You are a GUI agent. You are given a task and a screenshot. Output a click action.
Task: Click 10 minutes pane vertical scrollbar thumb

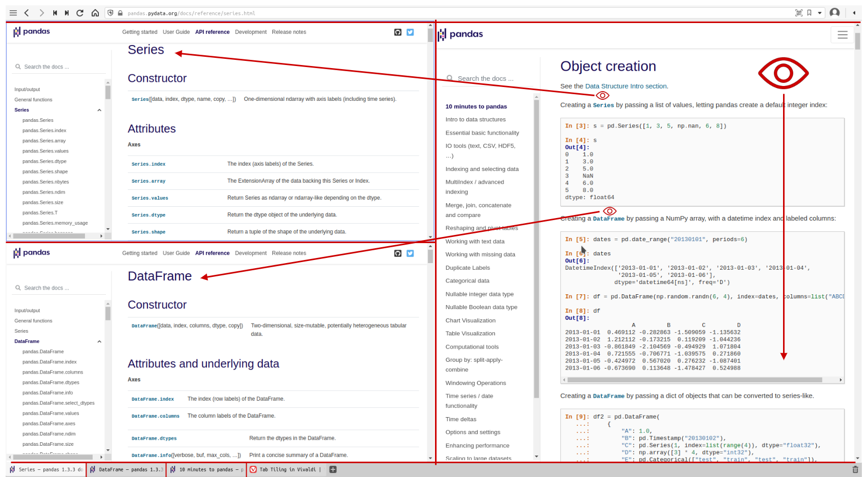(x=858, y=41)
